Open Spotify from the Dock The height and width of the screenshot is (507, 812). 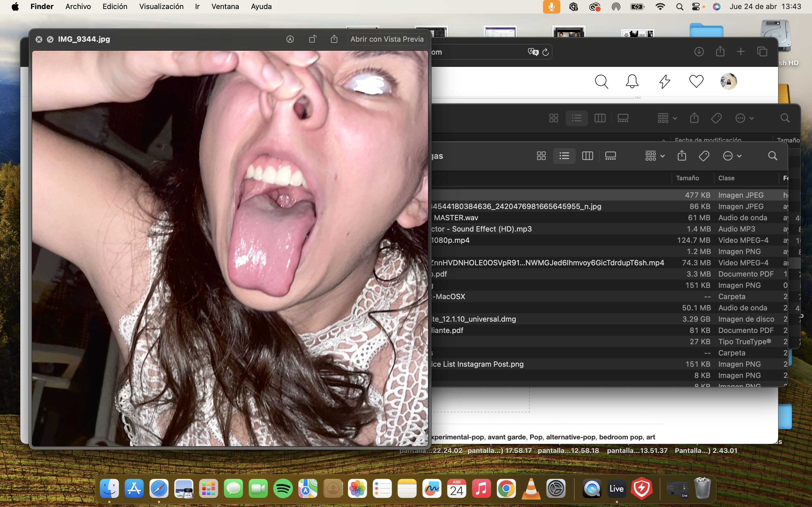click(283, 489)
